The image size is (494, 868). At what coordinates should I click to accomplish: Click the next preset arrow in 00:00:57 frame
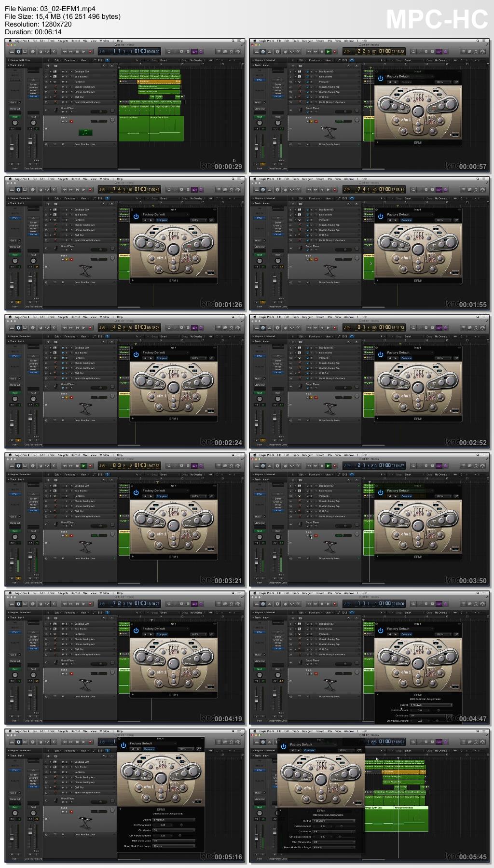click(x=396, y=82)
